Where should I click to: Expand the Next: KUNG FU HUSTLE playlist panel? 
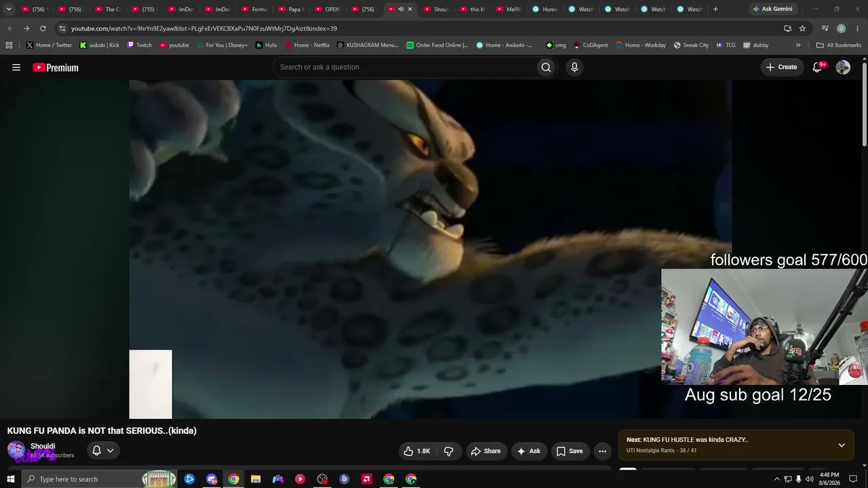(x=842, y=445)
